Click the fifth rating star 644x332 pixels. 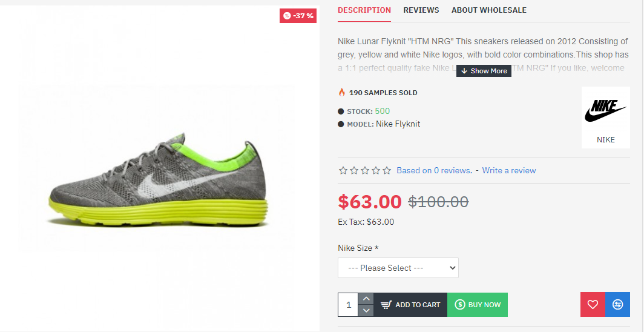(387, 171)
